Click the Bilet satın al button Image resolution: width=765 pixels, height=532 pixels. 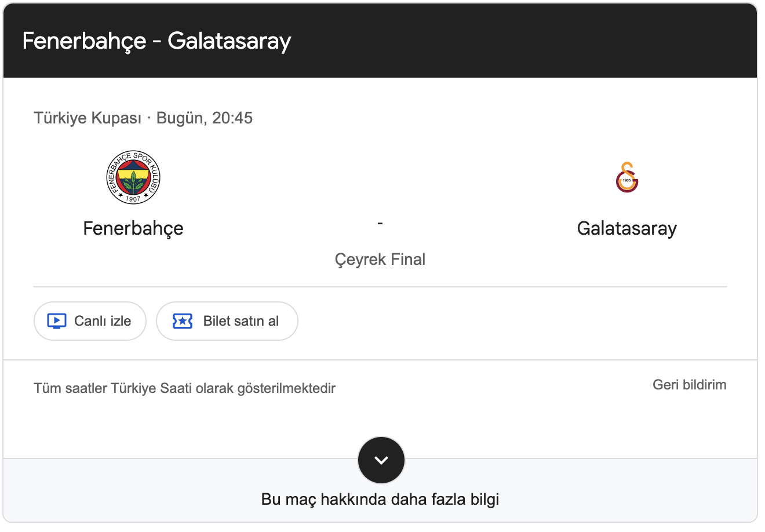227,321
